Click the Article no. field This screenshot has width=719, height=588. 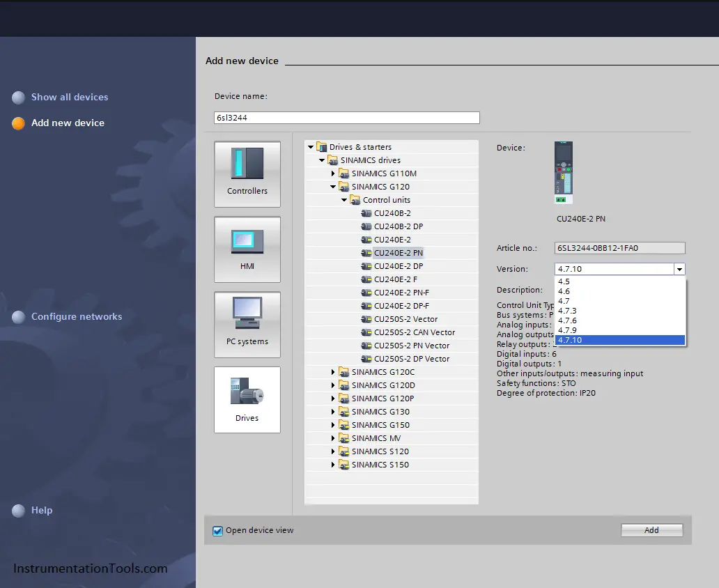tap(620, 248)
